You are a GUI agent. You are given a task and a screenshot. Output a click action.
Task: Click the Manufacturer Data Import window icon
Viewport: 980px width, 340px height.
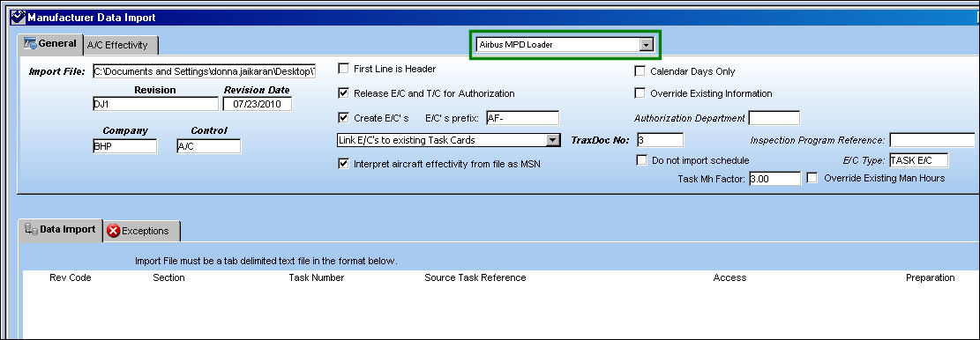click(19, 17)
